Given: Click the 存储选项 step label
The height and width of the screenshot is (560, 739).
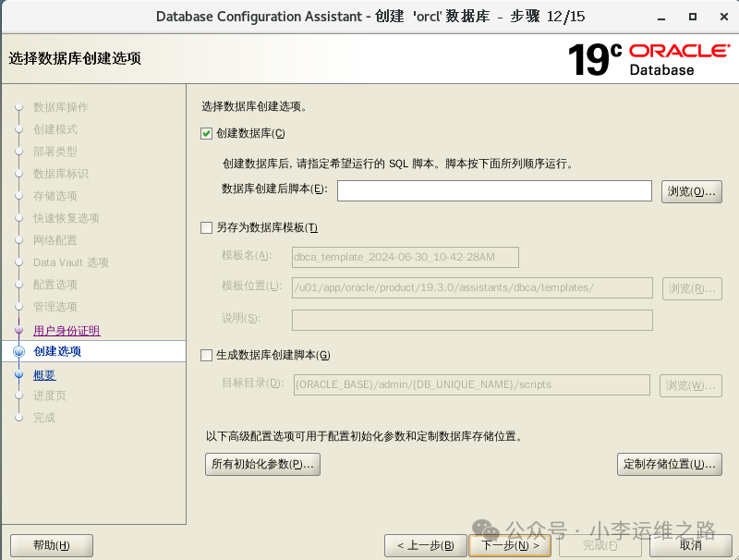Looking at the screenshot, I should pyautogui.click(x=55, y=196).
